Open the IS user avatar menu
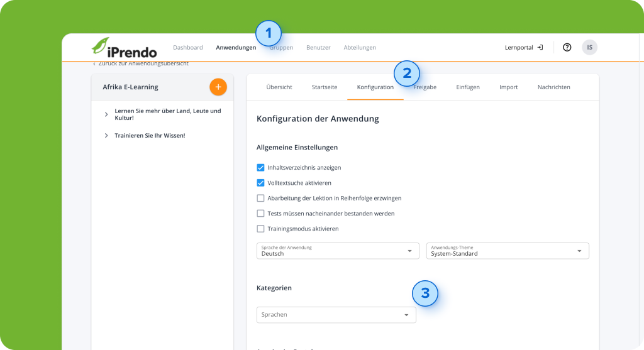 [589, 47]
